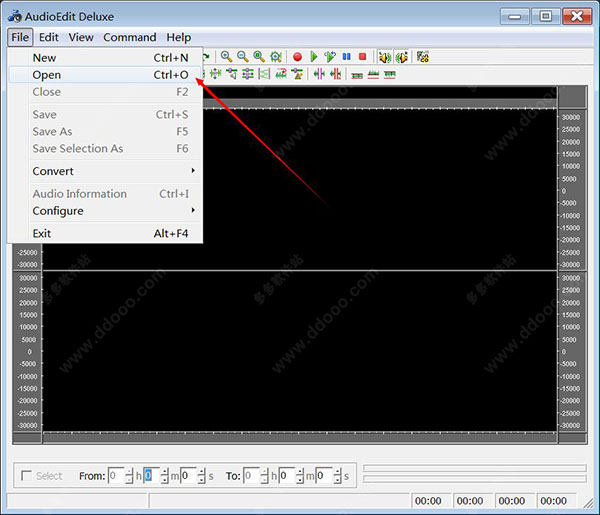Click the fade effect icon with gray triangle
The width and height of the screenshot is (600, 515).
tap(232, 73)
